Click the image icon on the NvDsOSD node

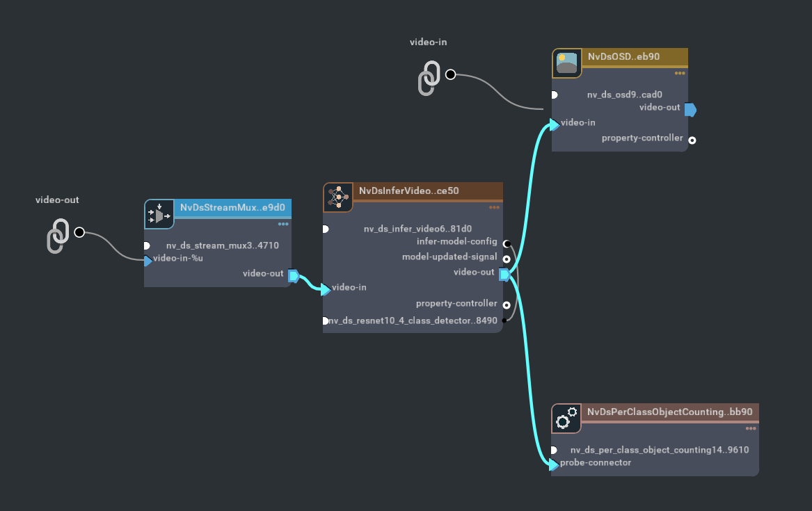coord(566,63)
